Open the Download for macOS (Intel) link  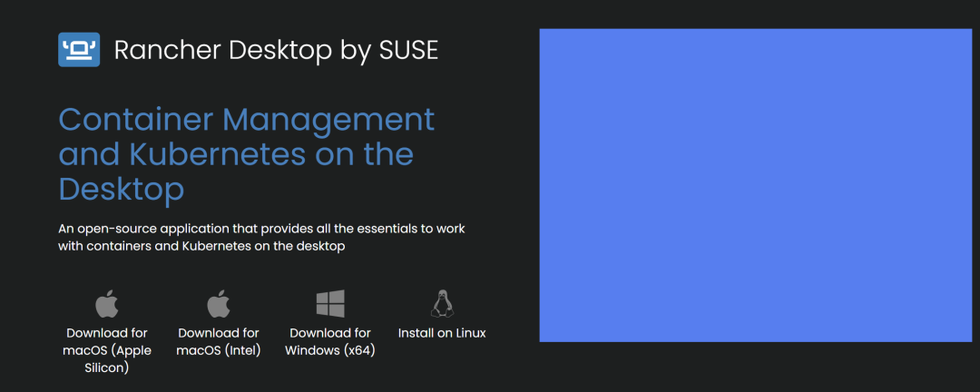tap(219, 341)
